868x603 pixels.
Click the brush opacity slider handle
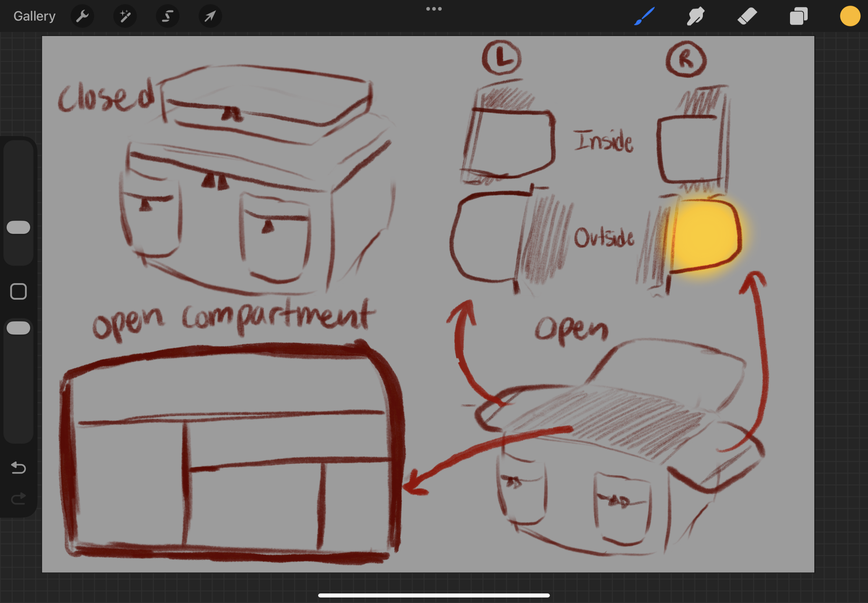pyautogui.click(x=18, y=328)
